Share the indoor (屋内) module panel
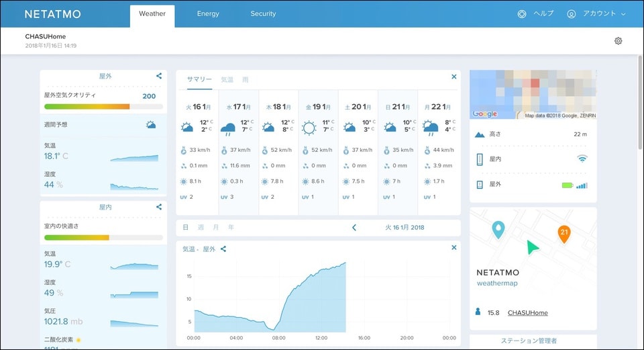Screen dimensions: 644x350 [x=159, y=207]
